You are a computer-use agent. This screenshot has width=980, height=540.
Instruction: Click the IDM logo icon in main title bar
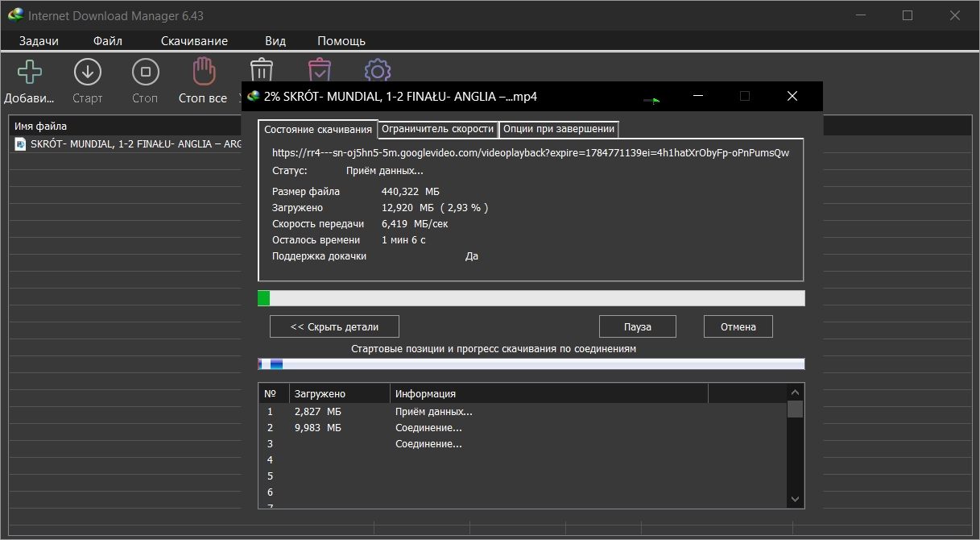(15, 15)
